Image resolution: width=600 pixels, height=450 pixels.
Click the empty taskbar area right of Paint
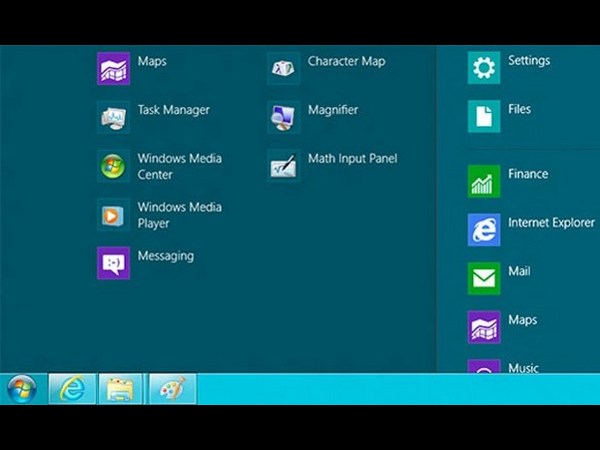point(400,388)
